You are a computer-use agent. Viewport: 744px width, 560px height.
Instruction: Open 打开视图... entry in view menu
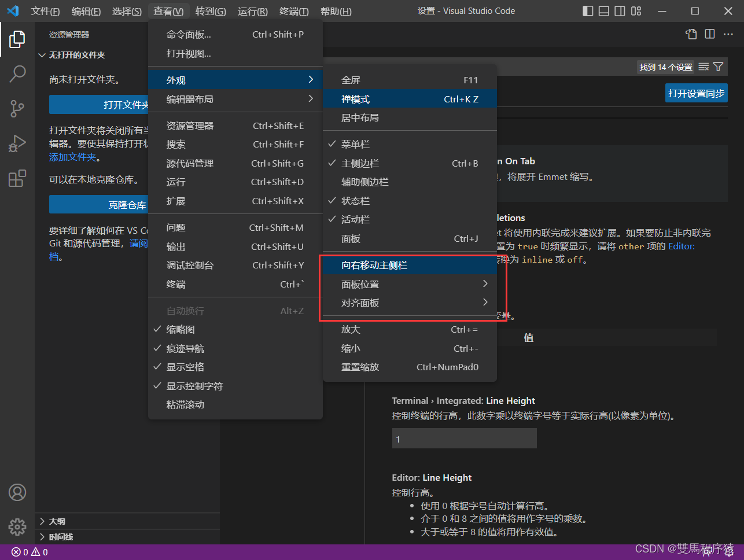pyautogui.click(x=235, y=54)
